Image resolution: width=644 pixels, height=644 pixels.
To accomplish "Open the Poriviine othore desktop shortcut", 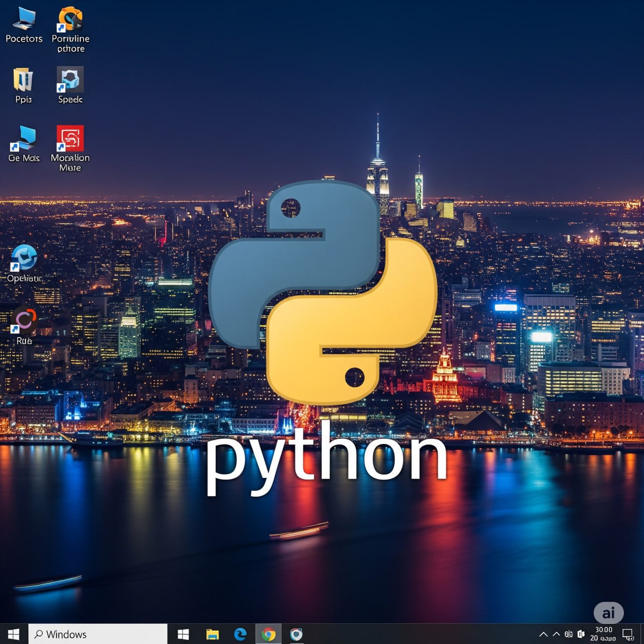I will click(x=70, y=20).
